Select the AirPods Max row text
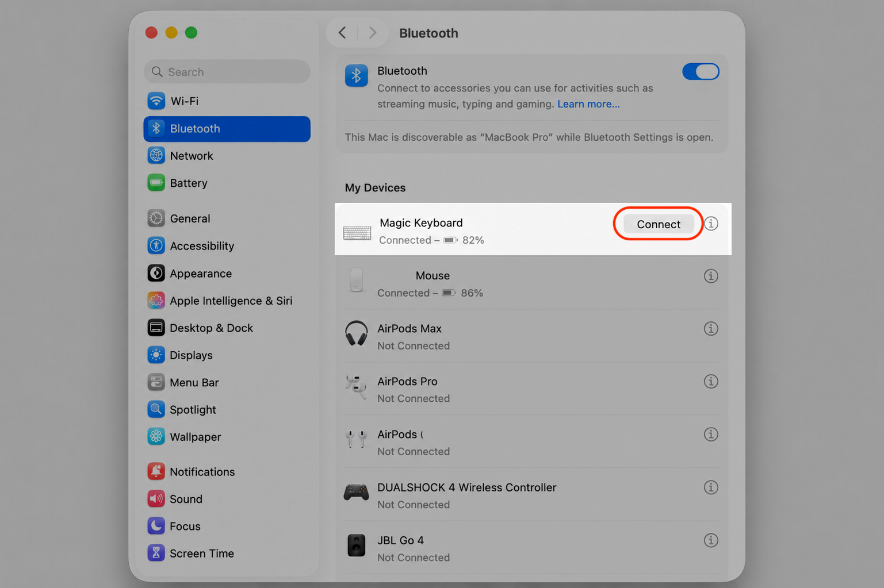 410,329
